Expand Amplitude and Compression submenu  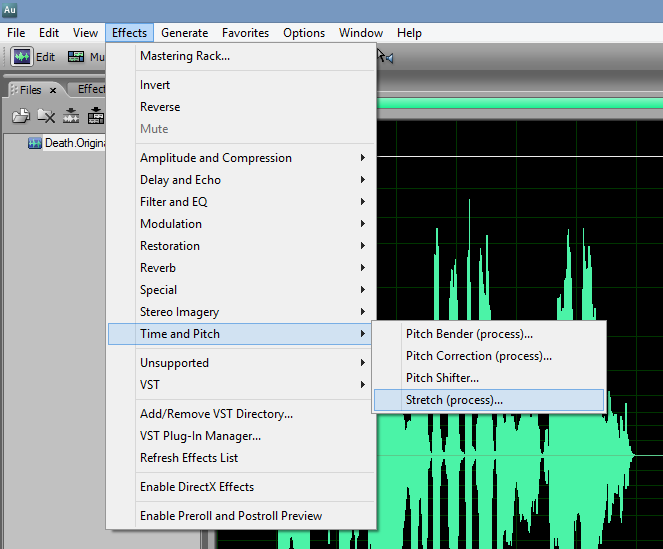[x=216, y=158]
